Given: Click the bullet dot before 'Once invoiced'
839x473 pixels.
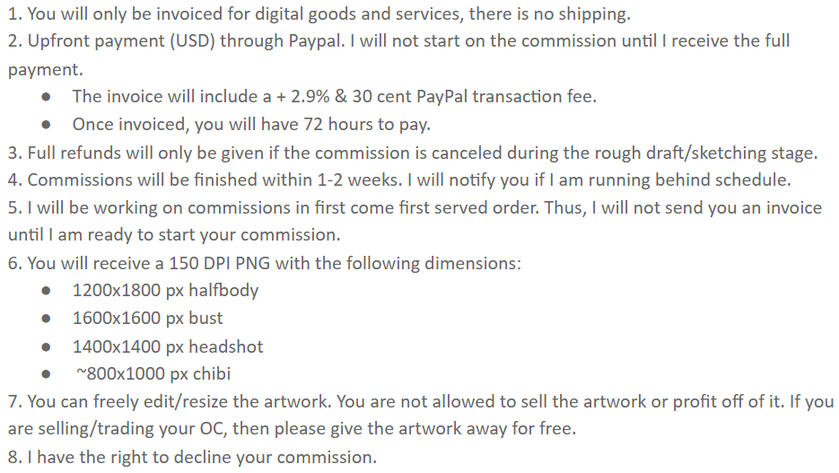Looking at the screenshot, I should click(48, 126).
